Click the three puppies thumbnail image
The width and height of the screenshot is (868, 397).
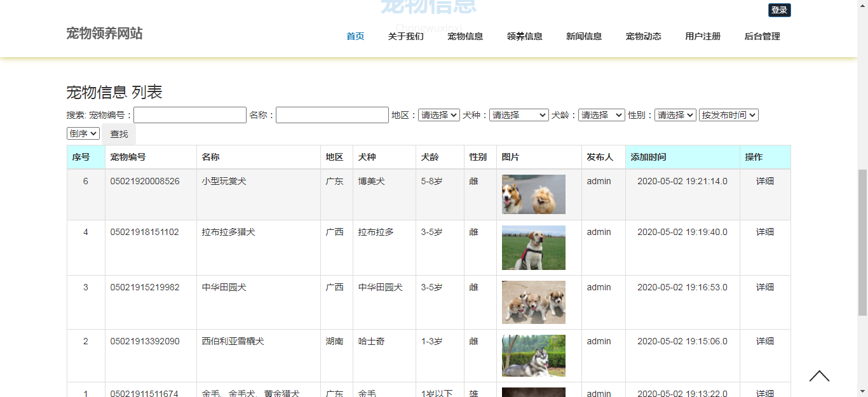click(x=533, y=302)
